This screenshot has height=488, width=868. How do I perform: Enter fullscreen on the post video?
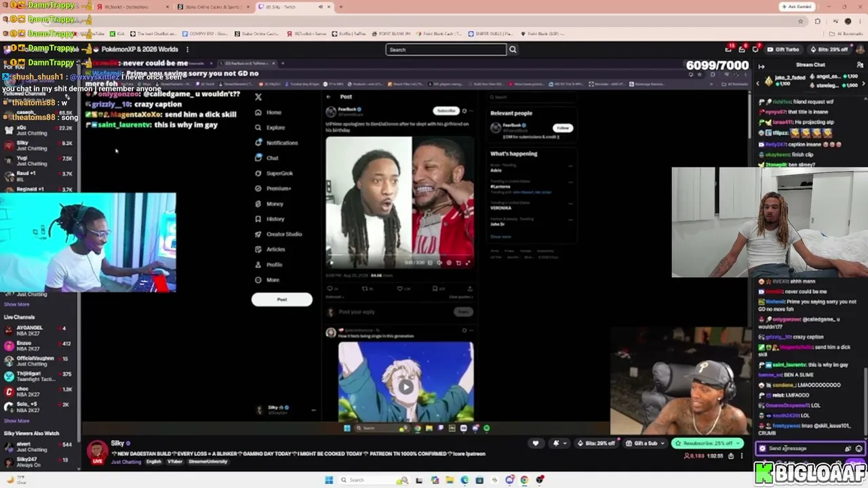[468, 262]
